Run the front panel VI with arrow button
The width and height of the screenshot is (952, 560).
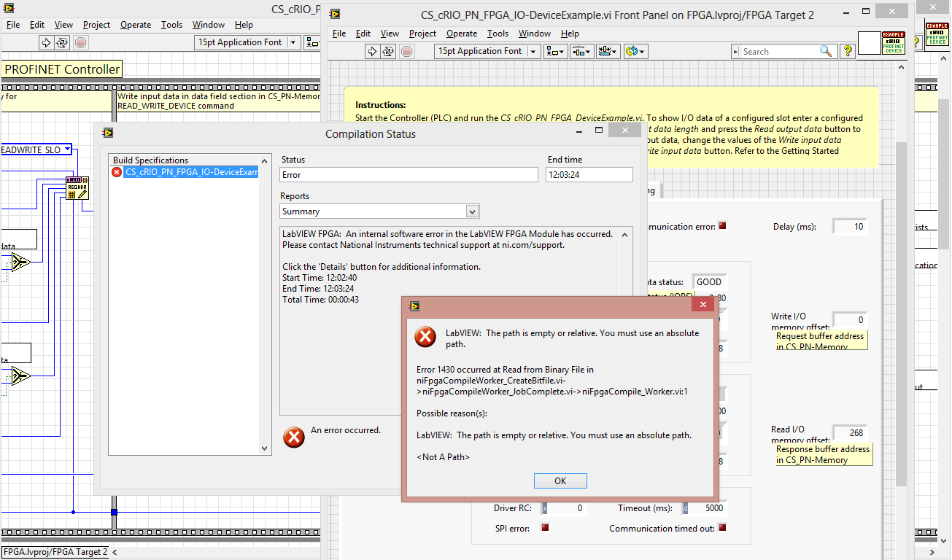(x=372, y=51)
